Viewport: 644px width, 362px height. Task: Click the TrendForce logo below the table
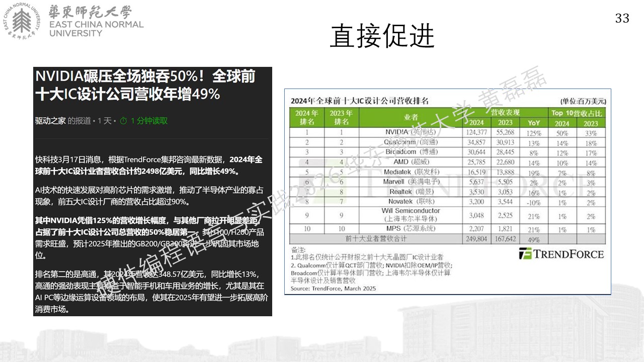point(561,254)
